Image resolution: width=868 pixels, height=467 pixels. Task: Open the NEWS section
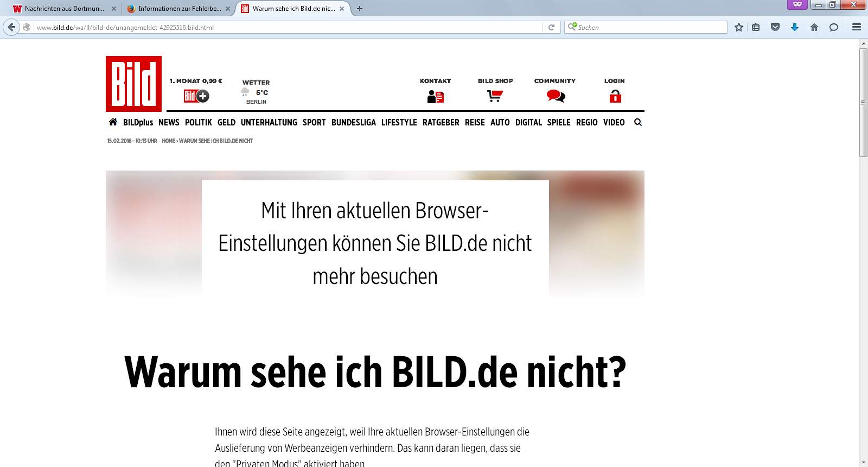(x=169, y=123)
